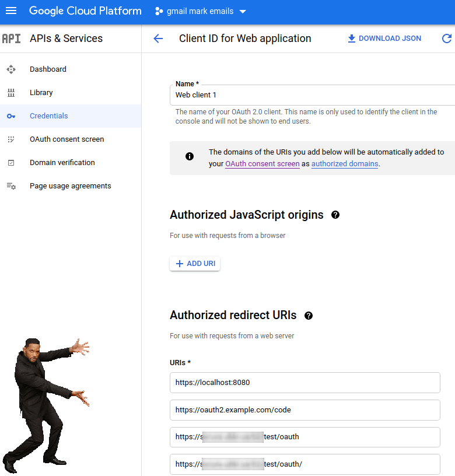Open help icon for Authorized JavaScript origins
This screenshot has width=455, height=476.
click(x=335, y=215)
